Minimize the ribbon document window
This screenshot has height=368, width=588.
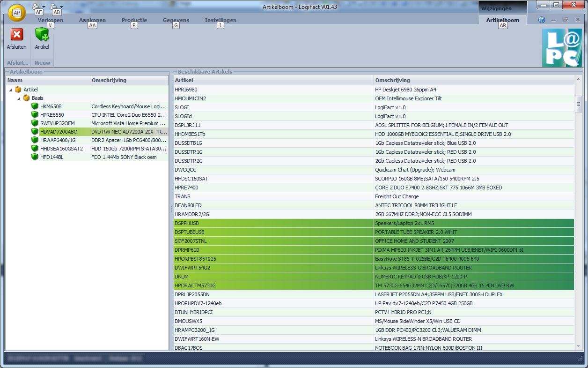coord(554,20)
